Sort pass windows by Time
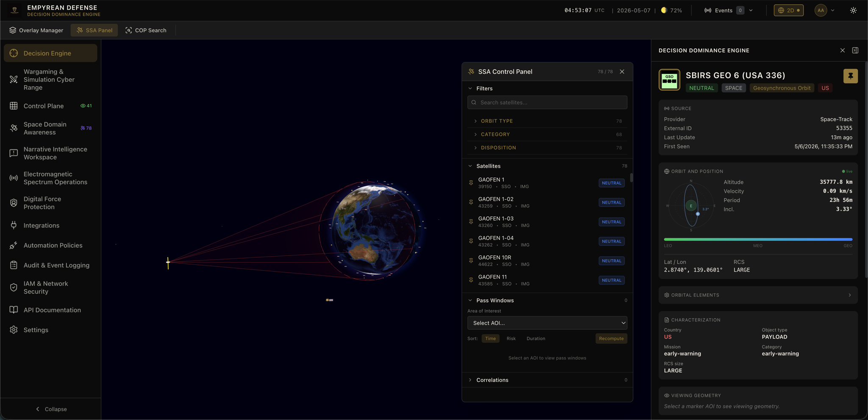This screenshot has height=420, width=868. (x=490, y=339)
